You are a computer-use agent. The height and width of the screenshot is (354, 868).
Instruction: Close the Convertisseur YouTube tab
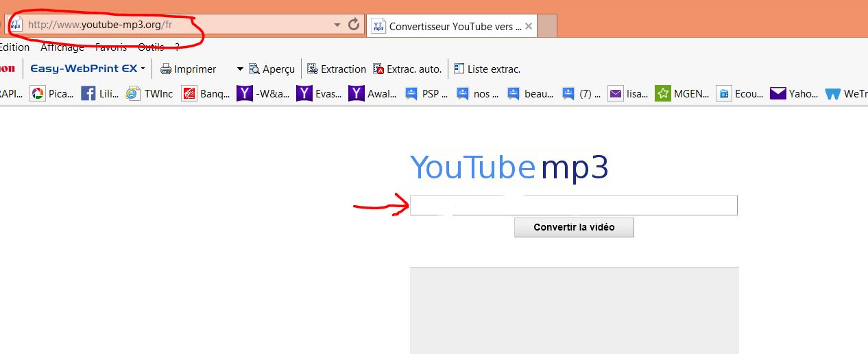pos(529,27)
